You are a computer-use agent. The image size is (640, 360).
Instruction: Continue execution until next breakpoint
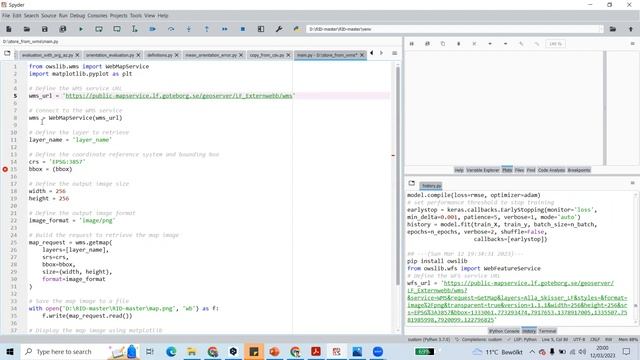click(224, 29)
